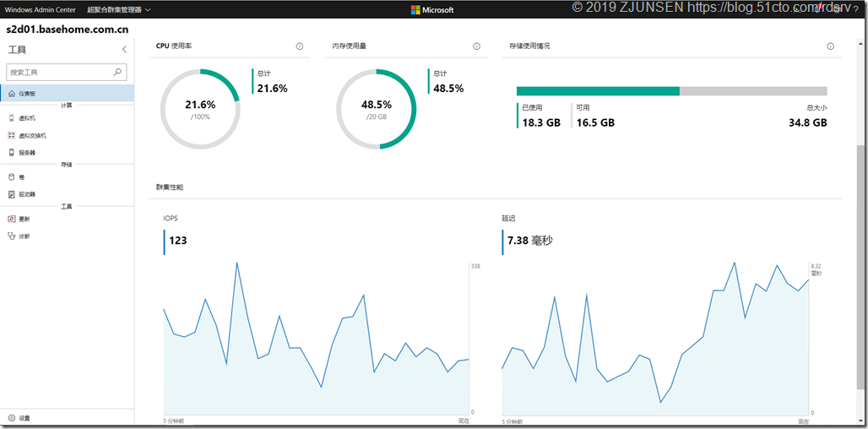Click the 诊断 stethoscope icon

coord(12,236)
